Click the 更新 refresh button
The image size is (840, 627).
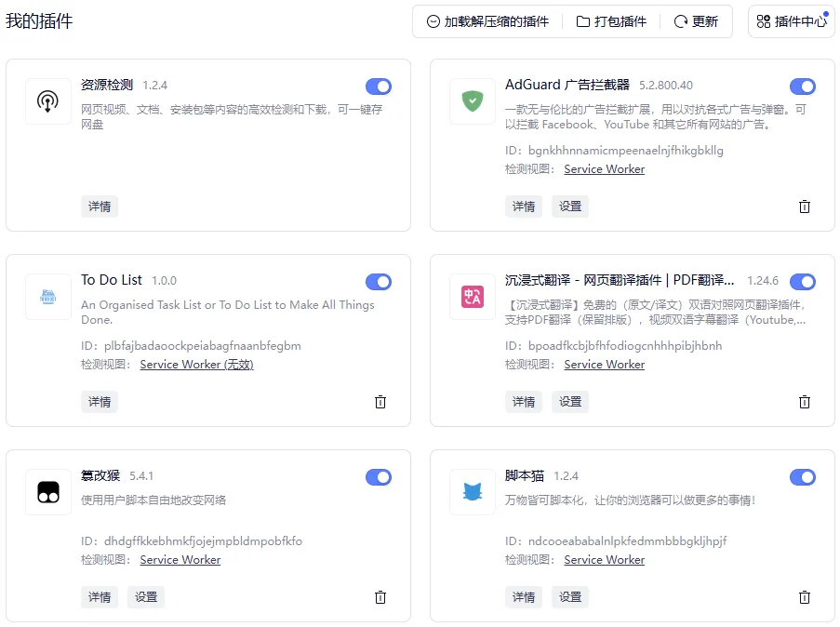pos(696,21)
